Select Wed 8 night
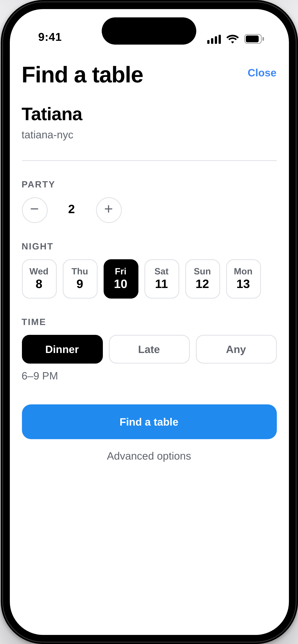This screenshot has width=298, height=644. tap(39, 279)
